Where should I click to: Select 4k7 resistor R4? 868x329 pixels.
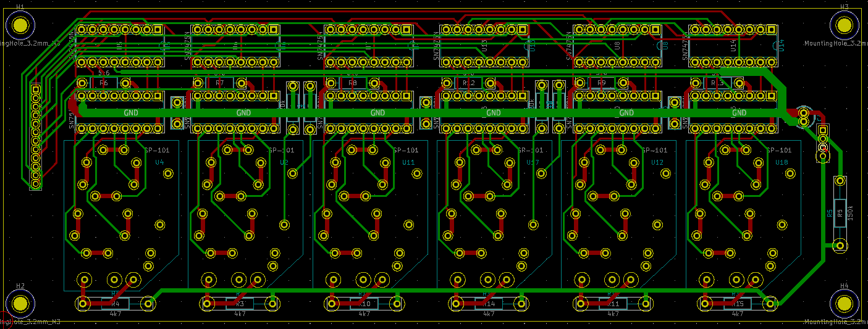click(x=115, y=304)
